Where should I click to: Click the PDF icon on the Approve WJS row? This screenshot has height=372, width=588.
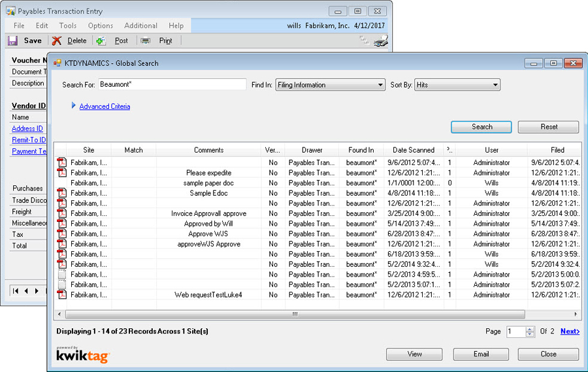[62, 234]
